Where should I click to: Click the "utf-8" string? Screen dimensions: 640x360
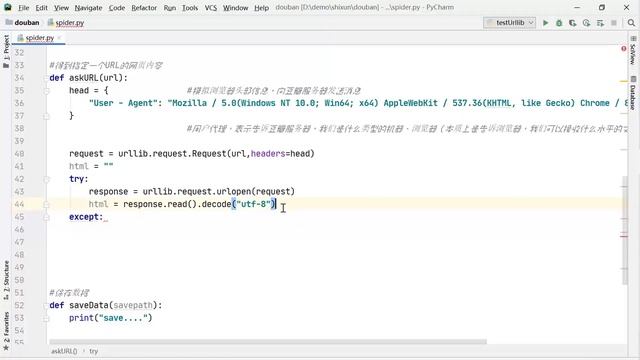click(253, 204)
